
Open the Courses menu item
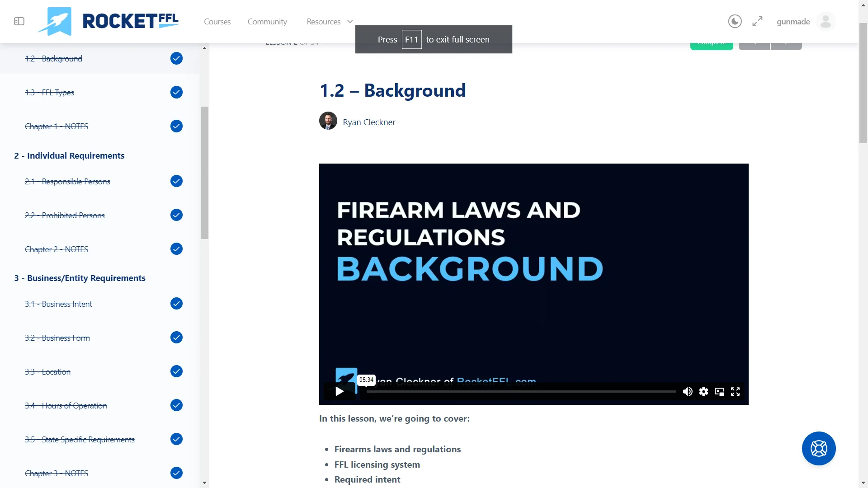point(217,21)
